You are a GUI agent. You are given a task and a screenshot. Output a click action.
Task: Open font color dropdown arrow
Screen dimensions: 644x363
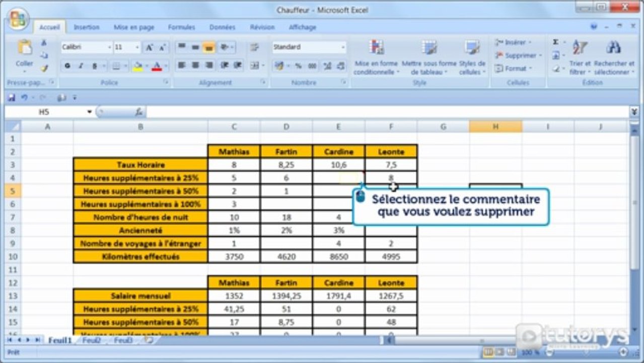165,66
